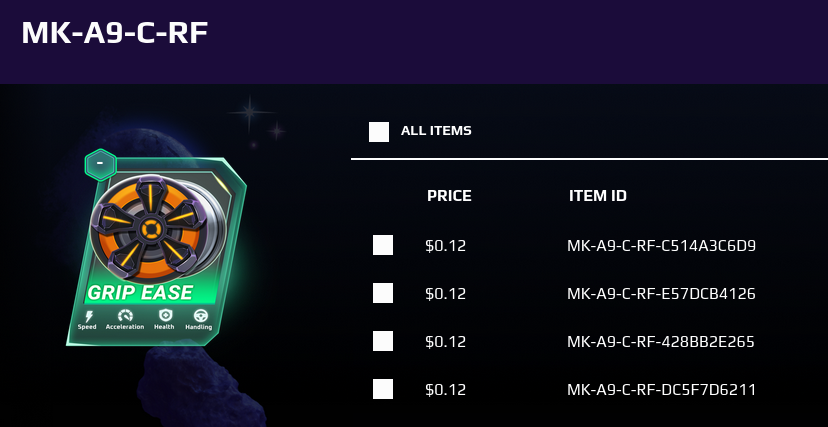
Task: Click the ITEM ID column header
Action: (x=598, y=196)
